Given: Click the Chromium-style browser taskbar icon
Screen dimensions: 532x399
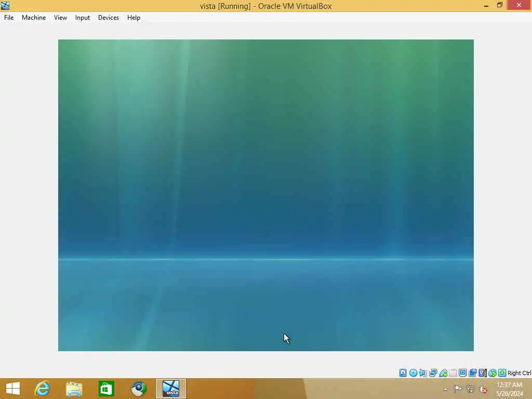Looking at the screenshot, I should click(139, 389).
